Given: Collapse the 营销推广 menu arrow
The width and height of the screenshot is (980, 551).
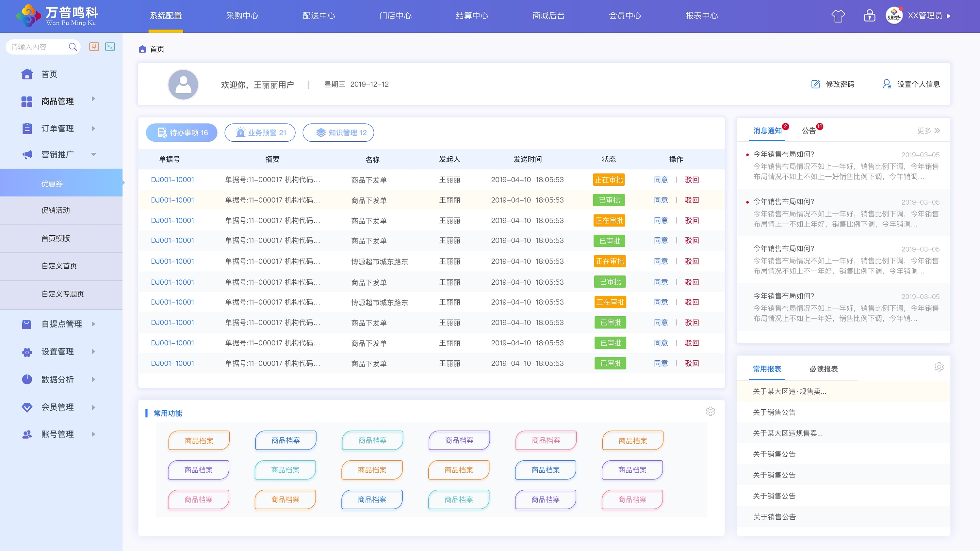Looking at the screenshot, I should (93, 154).
